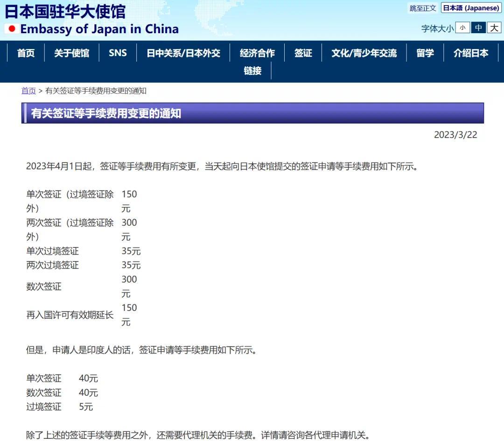Image resolution: width=504 pixels, height=444 pixels.
Task: Click the paragraph starting 2023年4月1日起
Action: click(x=223, y=166)
